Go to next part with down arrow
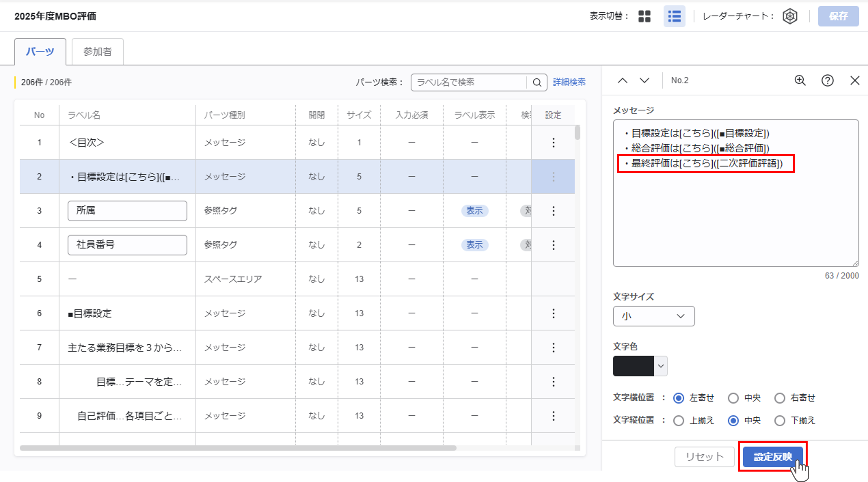The width and height of the screenshot is (868, 482). 644,80
